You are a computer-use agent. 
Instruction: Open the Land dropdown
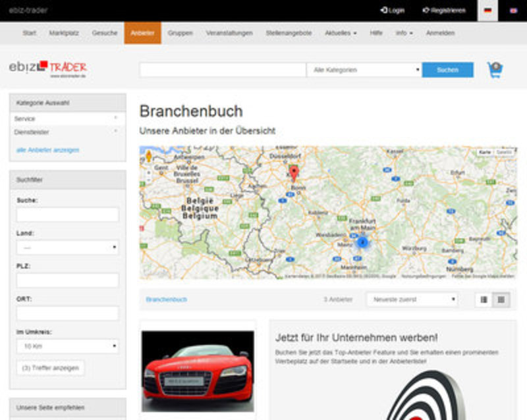tap(68, 248)
